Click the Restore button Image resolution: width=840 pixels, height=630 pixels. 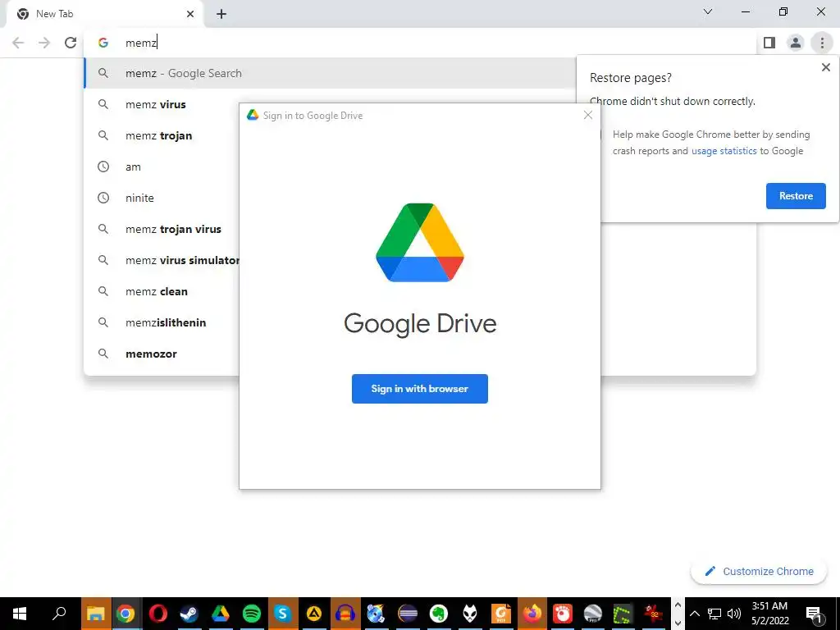(796, 196)
